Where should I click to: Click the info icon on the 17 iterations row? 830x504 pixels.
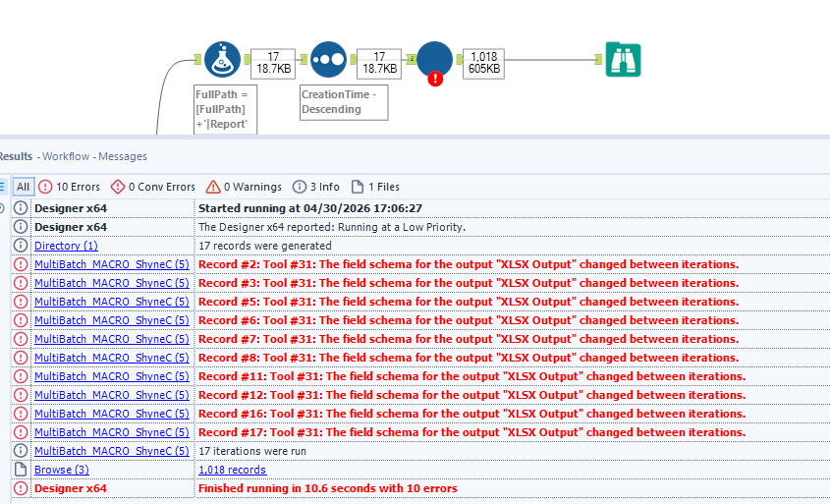(21, 451)
